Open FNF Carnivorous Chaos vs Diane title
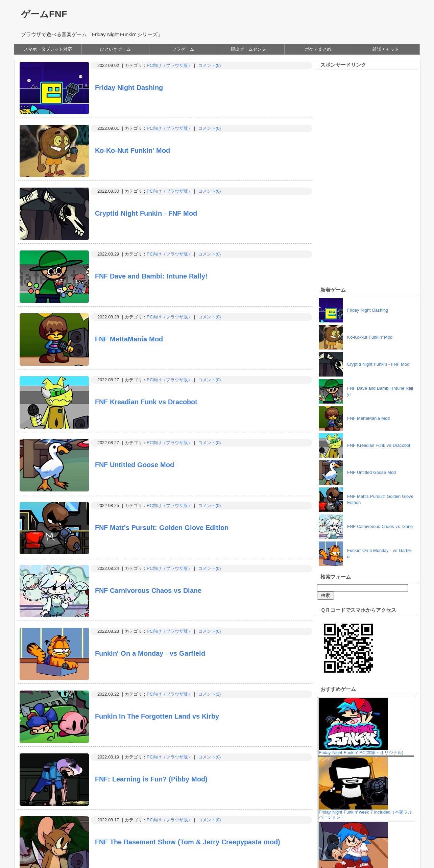The height and width of the screenshot is (868, 434). [148, 590]
